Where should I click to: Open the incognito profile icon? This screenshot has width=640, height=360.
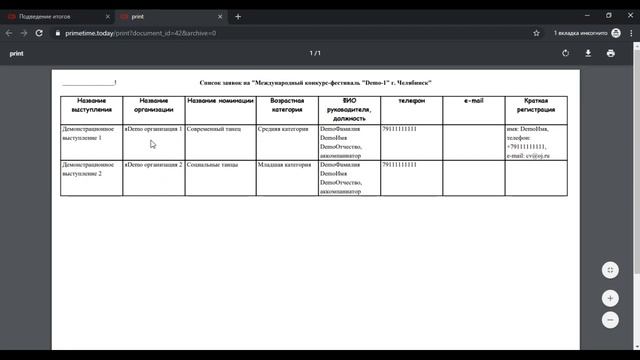tap(616, 33)
